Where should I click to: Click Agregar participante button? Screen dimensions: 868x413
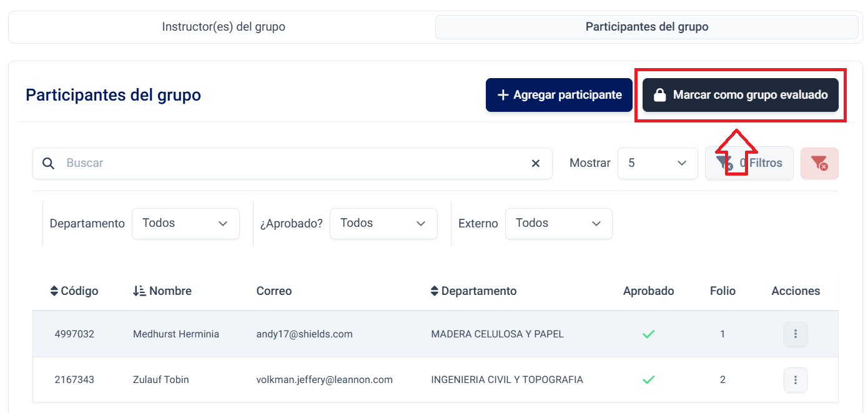pos(559,95)
